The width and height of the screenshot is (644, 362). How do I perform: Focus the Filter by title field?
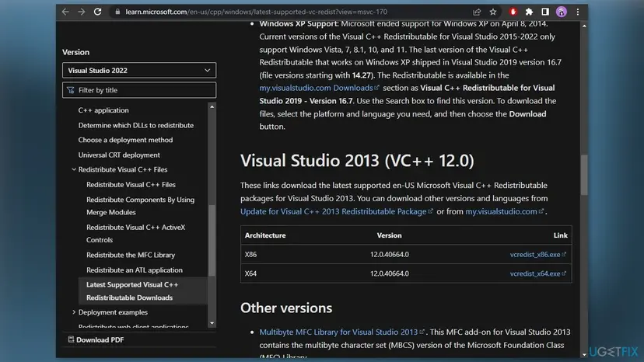(x=139, y=90)
